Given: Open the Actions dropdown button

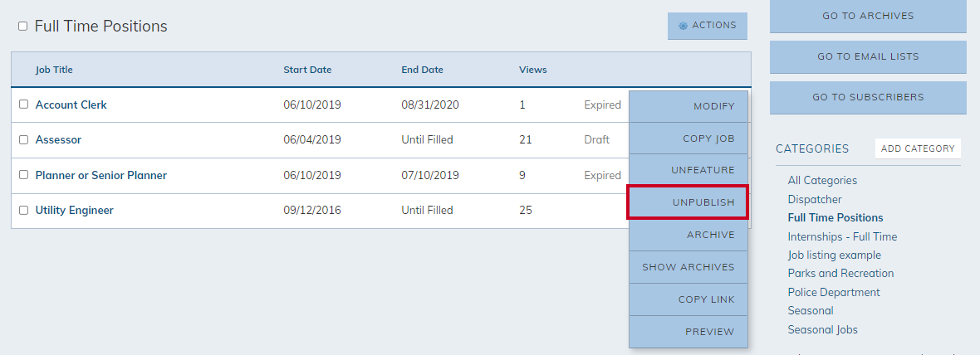Looking at the screenshot, I should 708,26.
